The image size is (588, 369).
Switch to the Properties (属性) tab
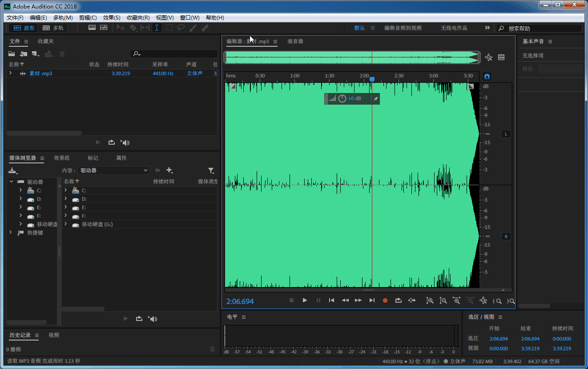click(121, 158)
